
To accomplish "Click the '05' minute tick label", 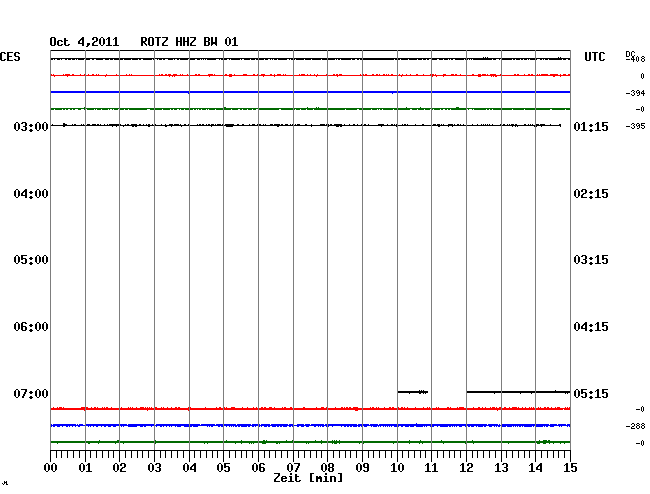I will pos(223,468).
